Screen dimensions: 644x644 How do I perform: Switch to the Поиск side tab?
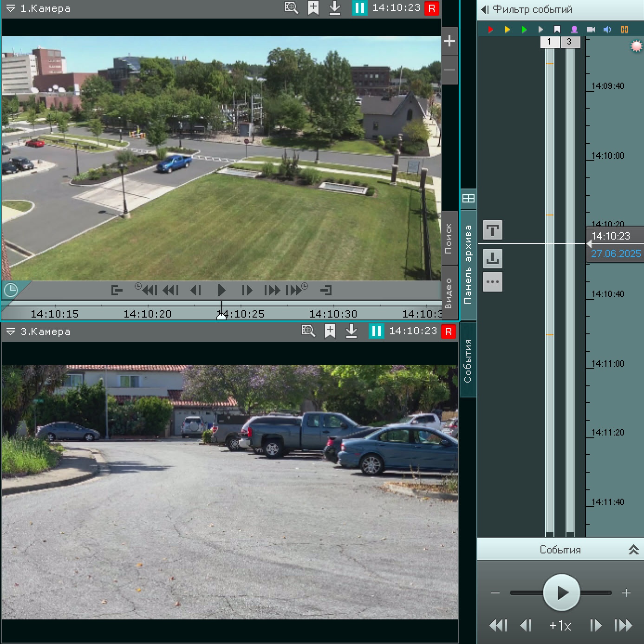[449, 239]
